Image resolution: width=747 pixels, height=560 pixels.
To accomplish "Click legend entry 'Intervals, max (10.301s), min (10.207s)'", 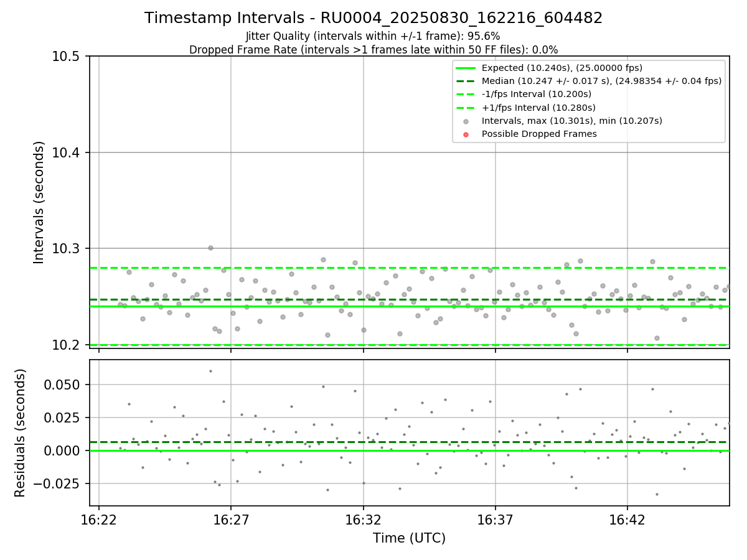I will point(572,121).
